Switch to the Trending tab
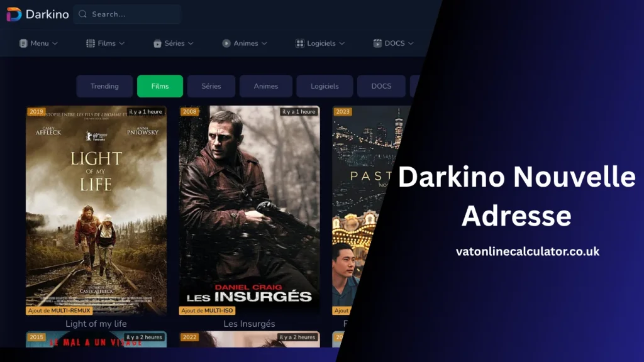 [105, 86]
